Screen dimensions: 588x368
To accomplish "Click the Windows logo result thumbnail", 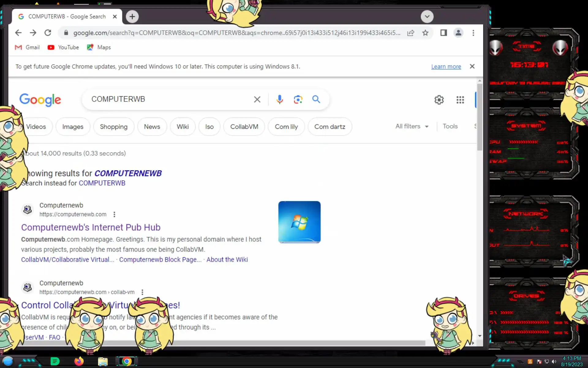I will point(299,222).
